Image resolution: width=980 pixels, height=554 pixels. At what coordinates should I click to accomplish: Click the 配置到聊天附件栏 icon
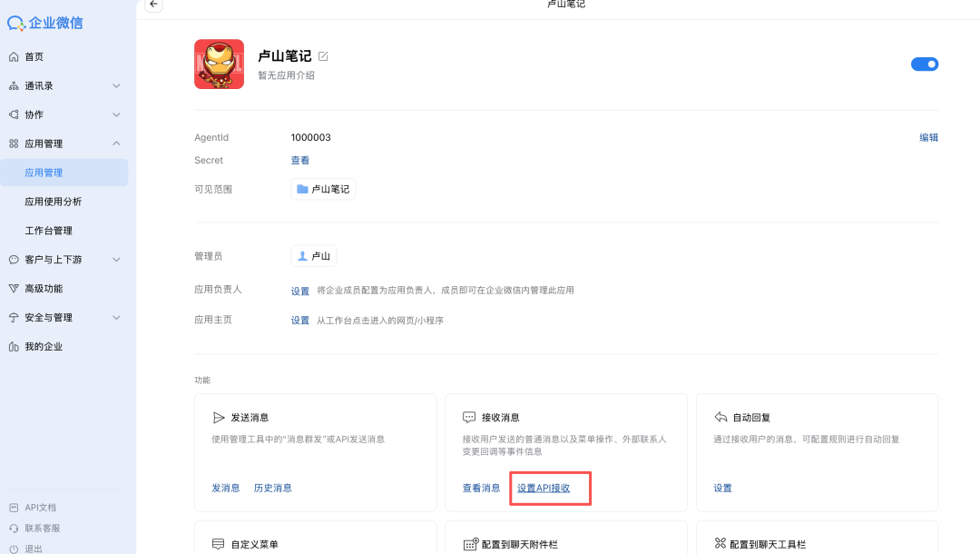(x=471, y=544)
